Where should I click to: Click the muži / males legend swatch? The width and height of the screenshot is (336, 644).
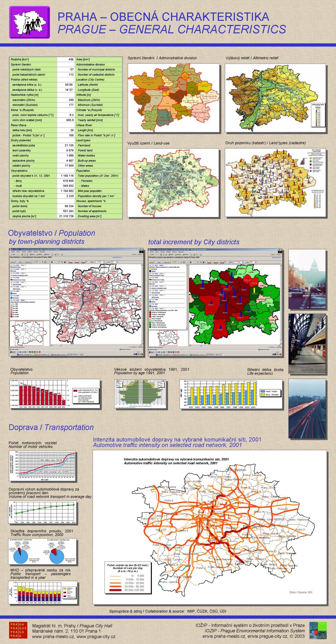tap(263, 391)
